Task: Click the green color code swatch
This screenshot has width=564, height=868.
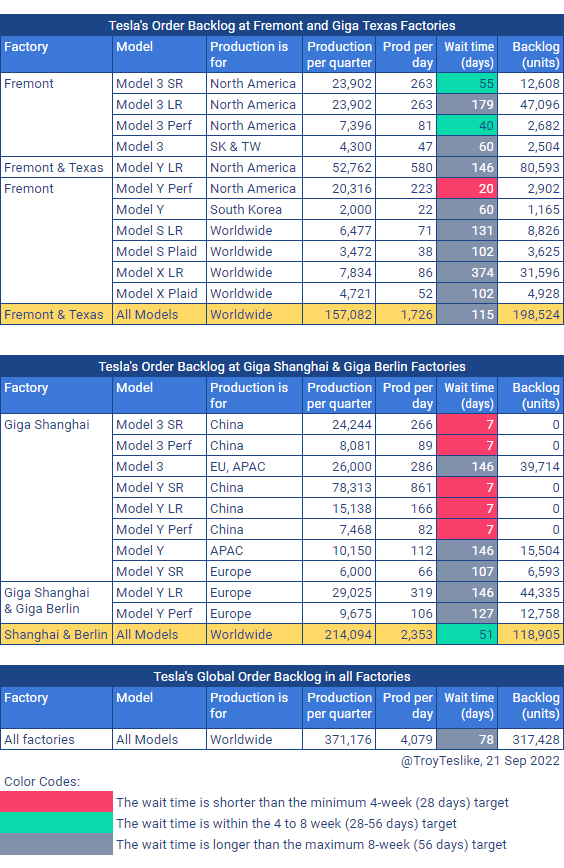Action: tap(56, 823)
